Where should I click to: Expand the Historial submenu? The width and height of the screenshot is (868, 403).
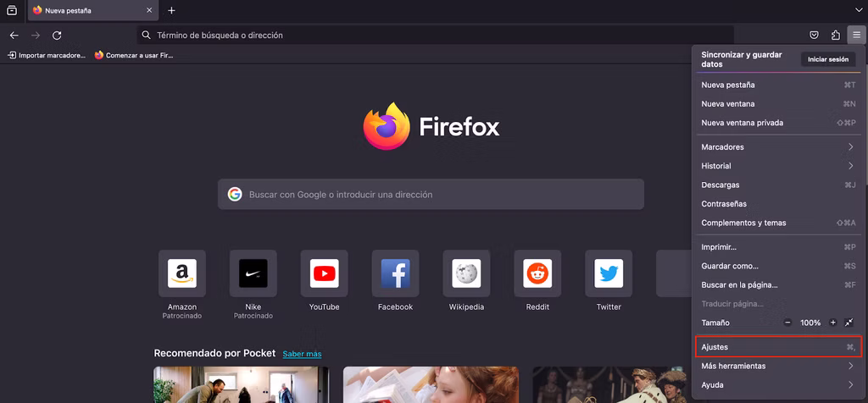click(778, 166)
